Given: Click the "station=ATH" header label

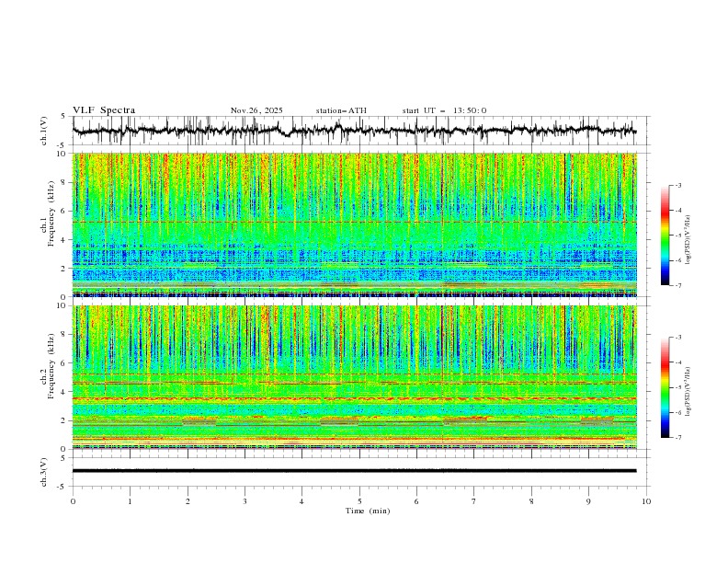Looking at the screenshot, I should pyautogui.click(x=341, y=110).
